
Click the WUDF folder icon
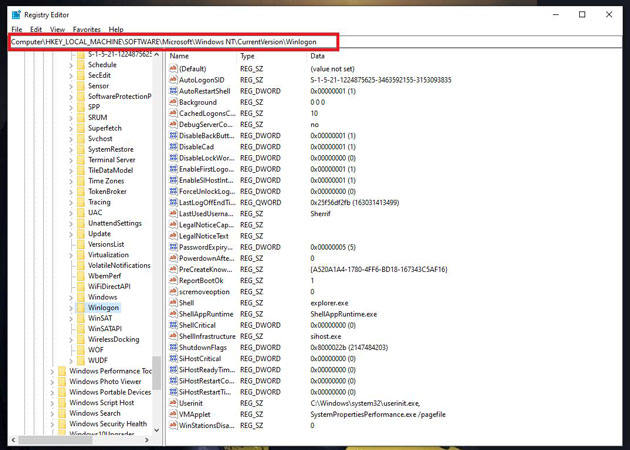[x=81, y=360]
